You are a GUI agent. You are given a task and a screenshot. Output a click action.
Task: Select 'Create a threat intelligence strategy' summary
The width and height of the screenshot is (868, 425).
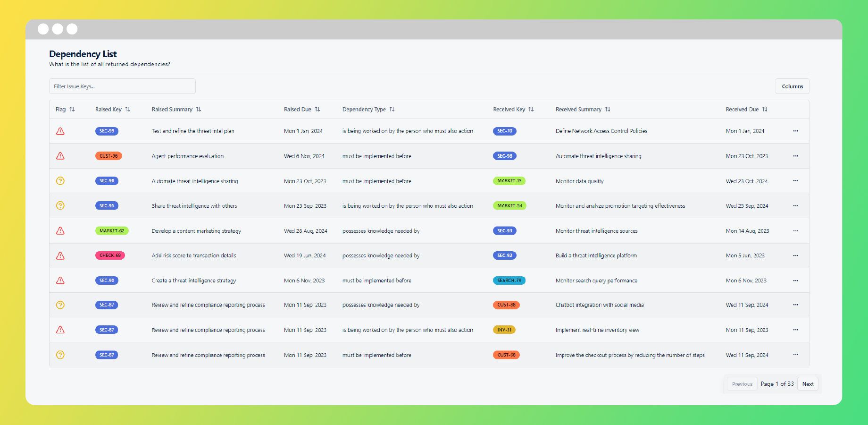(194, 280)
